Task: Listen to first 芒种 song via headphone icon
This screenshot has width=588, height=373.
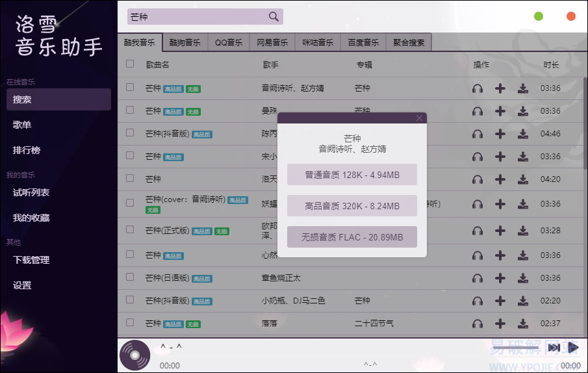Action: pos(478,88)
